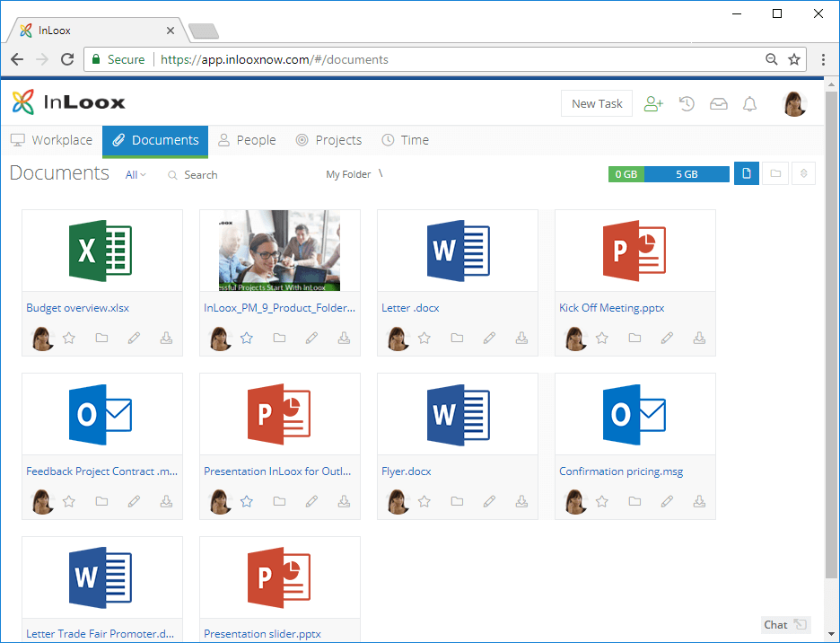The height and width of the screenshot is (643, 840).
Task: Download Flyer.docx
Action: (x=521, y=501)
